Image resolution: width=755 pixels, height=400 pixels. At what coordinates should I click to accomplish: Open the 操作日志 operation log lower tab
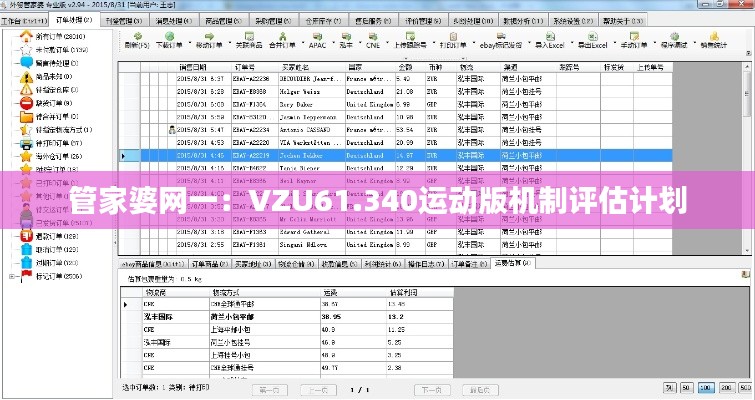pyautogui.click(x=426, y=264)
